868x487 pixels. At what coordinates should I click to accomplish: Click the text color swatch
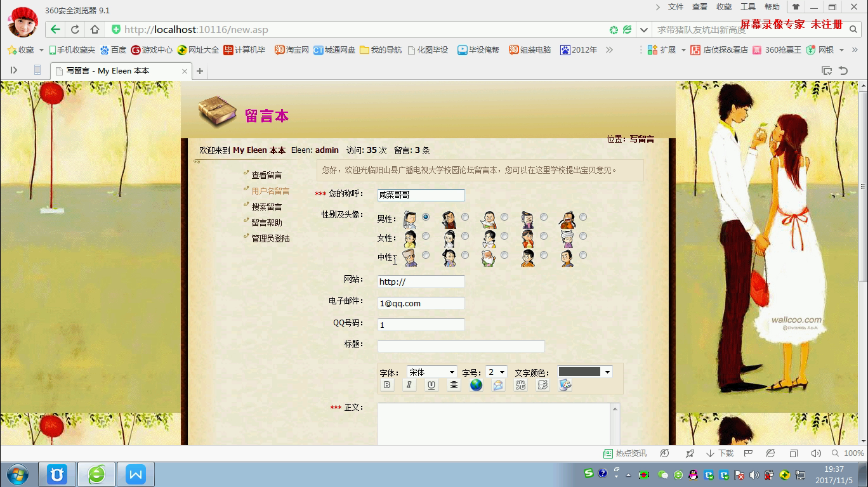coord(579,372)
